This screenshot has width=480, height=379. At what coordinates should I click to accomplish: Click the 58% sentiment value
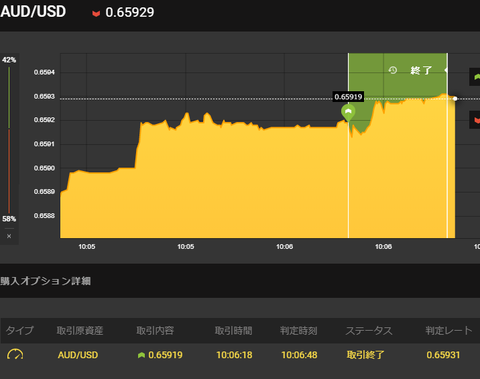click(x=9, y=219)
